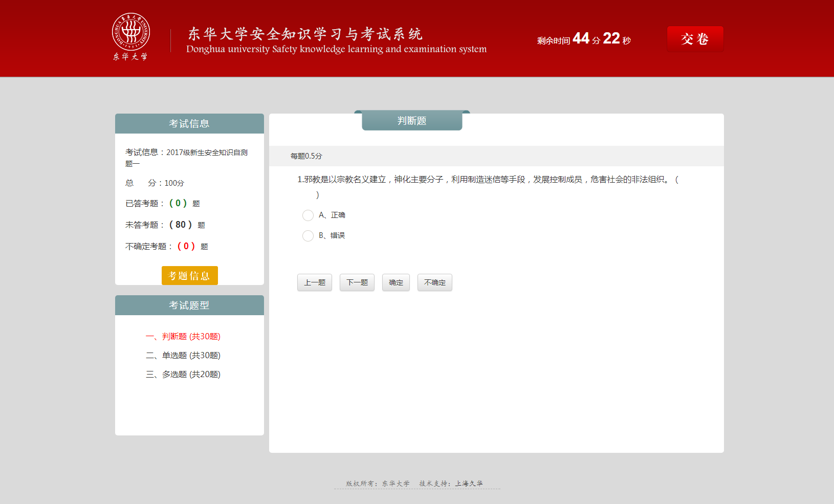Viewport: 834px width, 504px height.
Task: Mark question as 不确定
Action: (x=435, y=282)
